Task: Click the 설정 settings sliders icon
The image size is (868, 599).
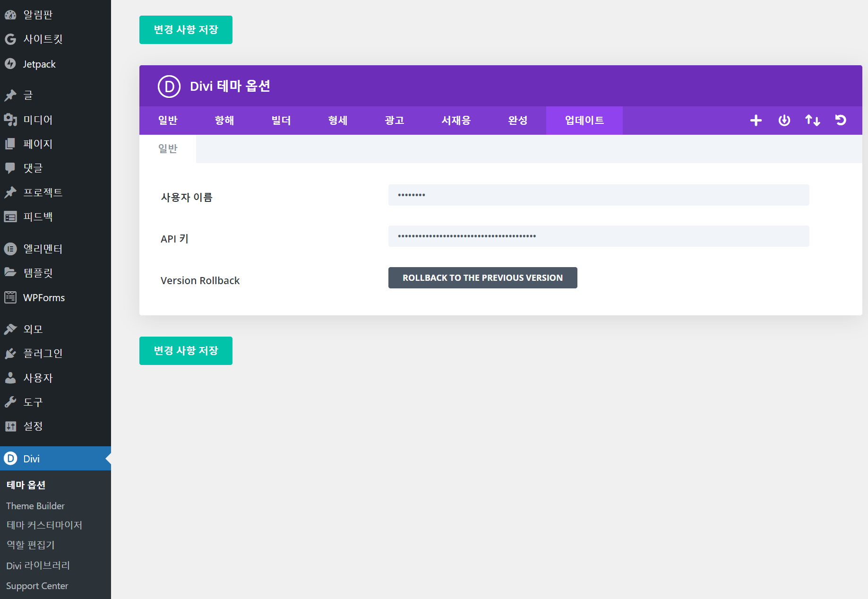Action: point(10,426)
